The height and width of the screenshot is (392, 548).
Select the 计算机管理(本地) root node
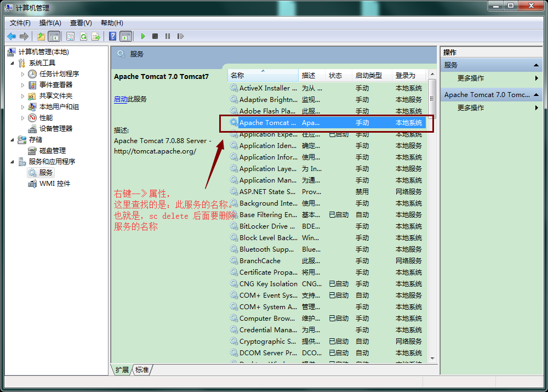(x=44, y=52)
